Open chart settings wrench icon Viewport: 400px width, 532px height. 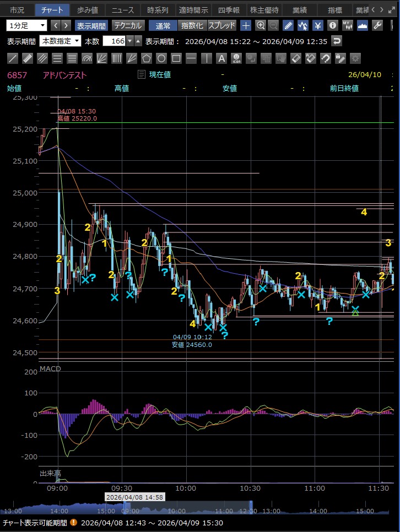click(x=377, y=25)
